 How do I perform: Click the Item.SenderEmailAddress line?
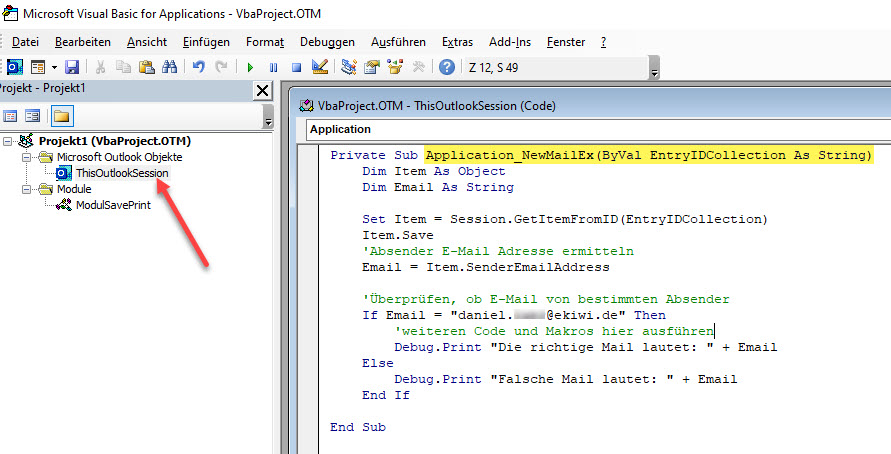tap(486, 266)
